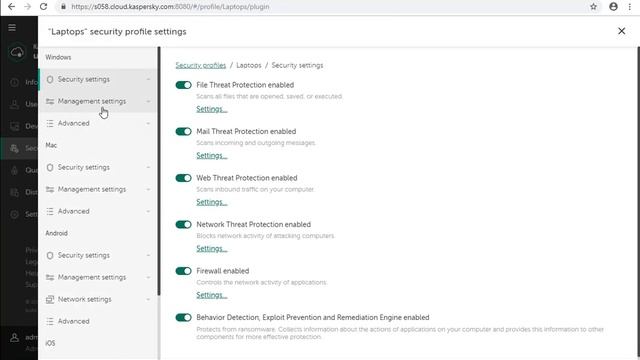Click shield icon beside Windows Security settings

pos(50,79)
